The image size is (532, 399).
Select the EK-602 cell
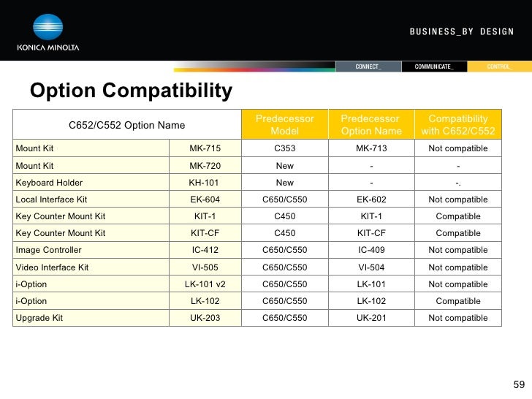(371, 199)
